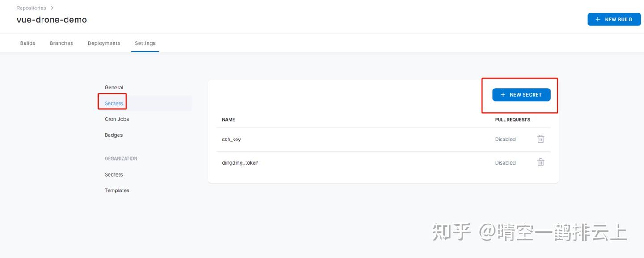
Task: Click the plus icon in NEW BUILD button
Action: [597, 19]
